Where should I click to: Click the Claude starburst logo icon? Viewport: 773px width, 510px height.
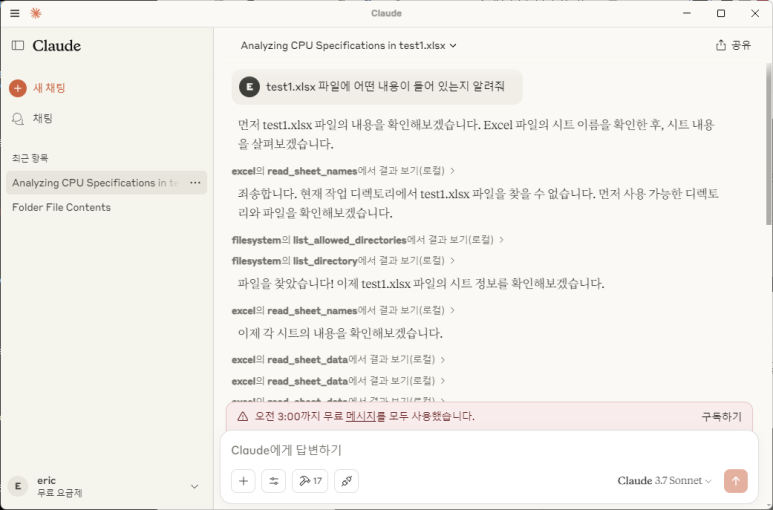35,13
